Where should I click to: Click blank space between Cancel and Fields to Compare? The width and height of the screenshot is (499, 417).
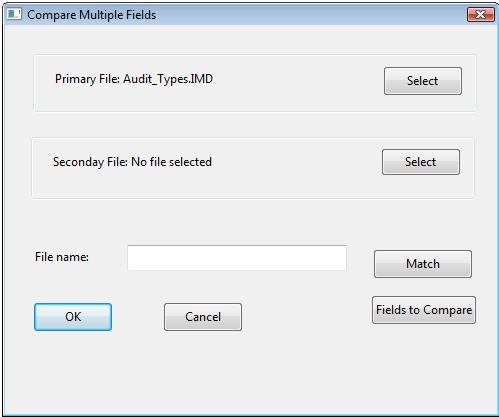coord(307,317)
